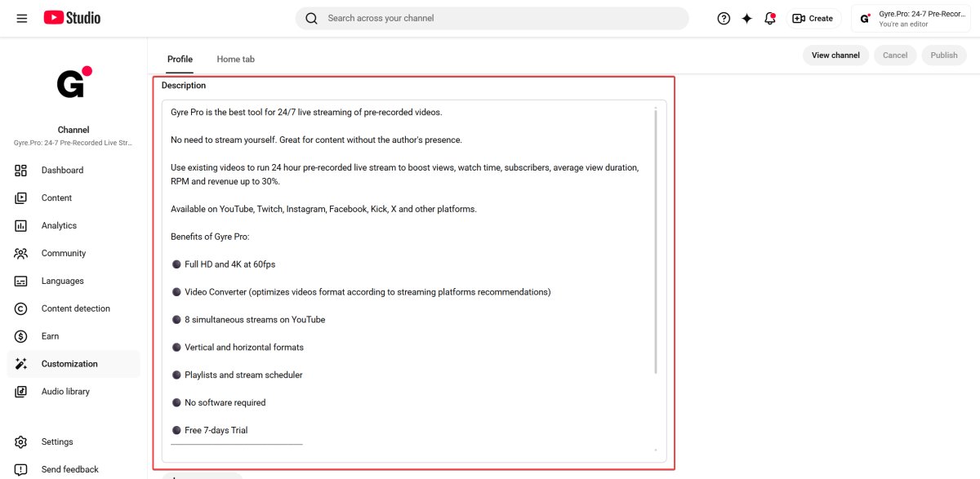Open Audio library from the sidebar
Viewport: 980px width, 479px height.
[73, 392]
